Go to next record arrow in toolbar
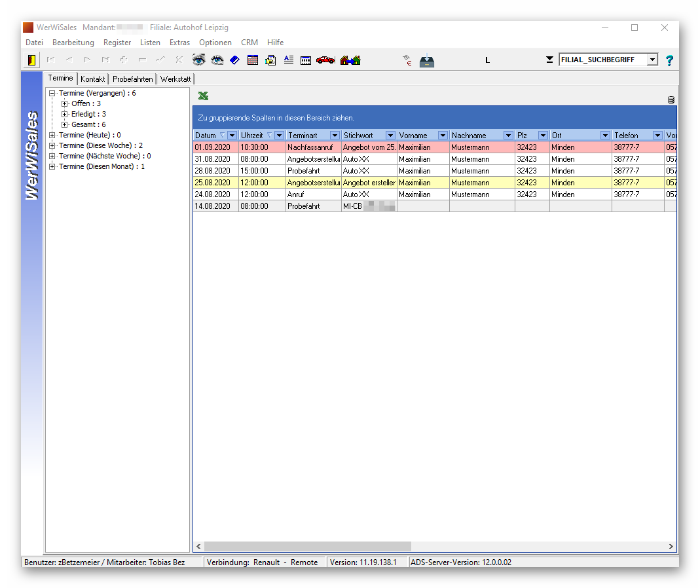The height and width of the screenshot is (588, 700). tap(87, 60)
